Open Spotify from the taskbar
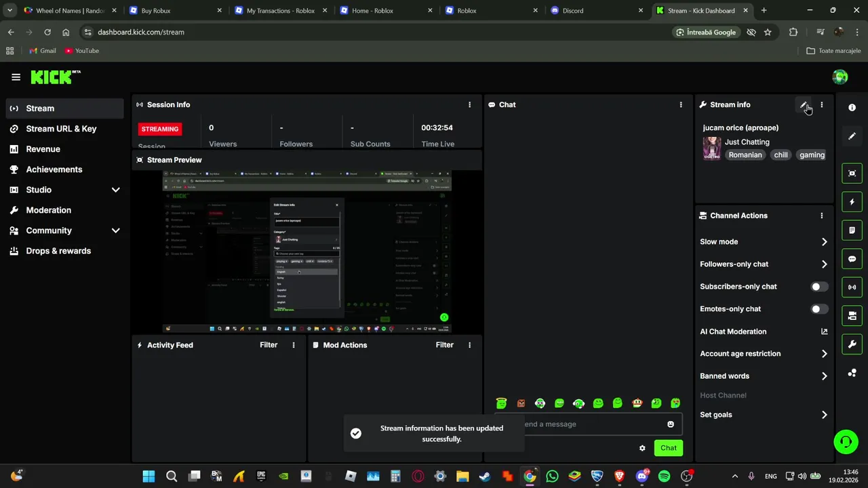 pos(665,476)
